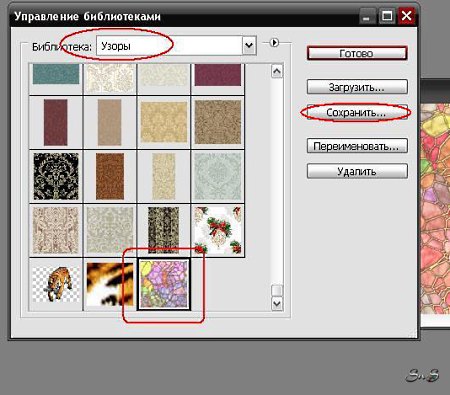The width and height of the screenshot is (450, 395).
Task: Select the pale blue damask pattern
Action: click(x=218, y=176)
